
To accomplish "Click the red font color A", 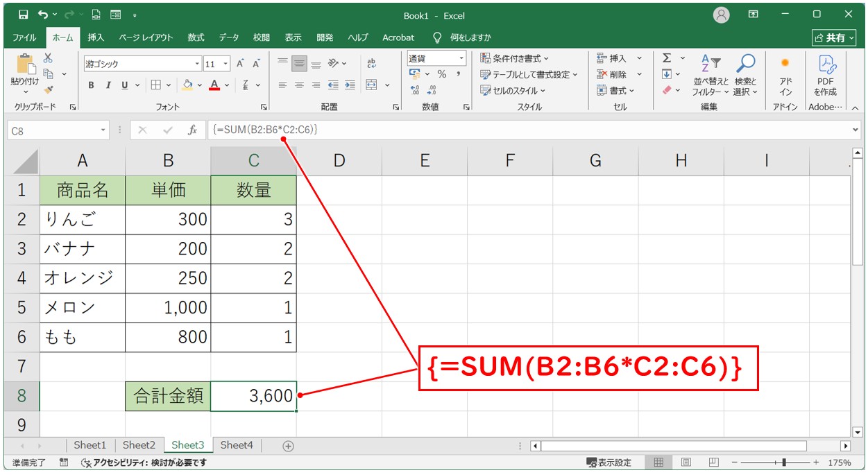I will [x=215, y=85].
